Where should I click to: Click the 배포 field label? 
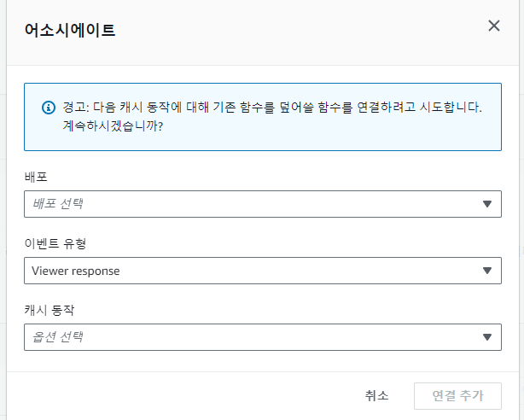(36, 177)
